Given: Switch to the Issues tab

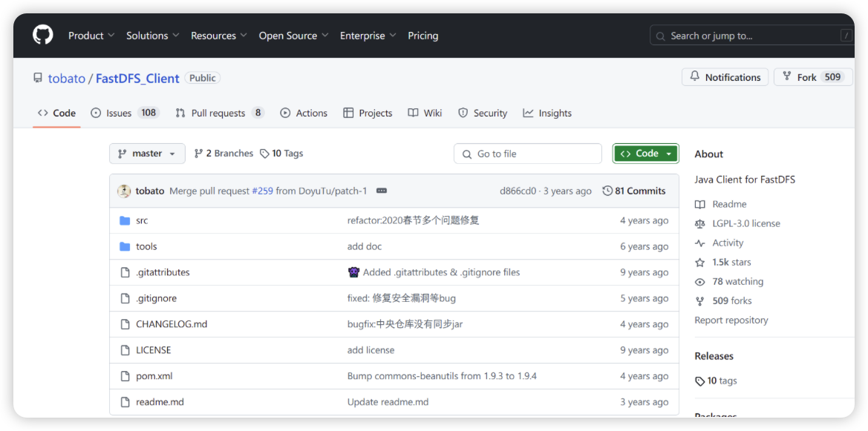Looking at the screenshot, I should tap(125, 113).
